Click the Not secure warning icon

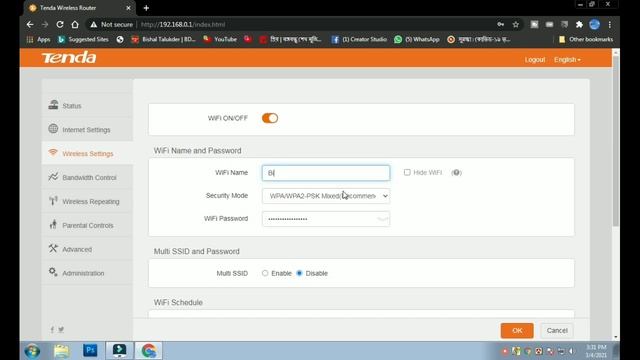[94, 24]
